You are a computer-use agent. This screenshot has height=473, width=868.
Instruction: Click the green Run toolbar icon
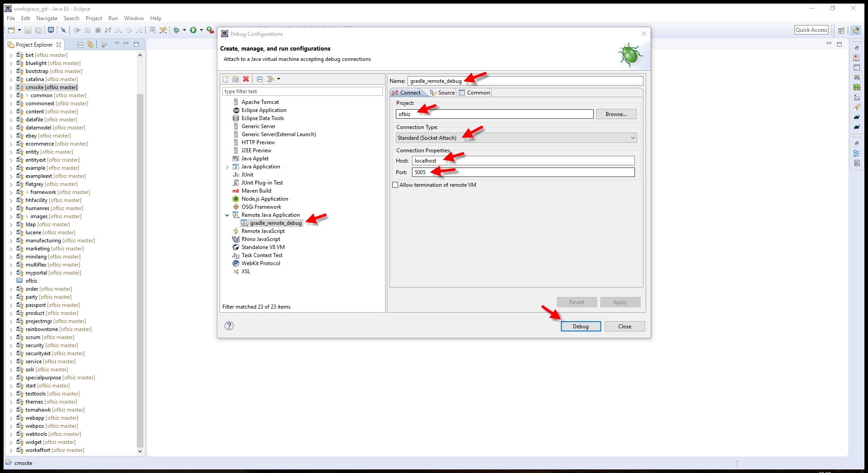(x=193, y=30)
